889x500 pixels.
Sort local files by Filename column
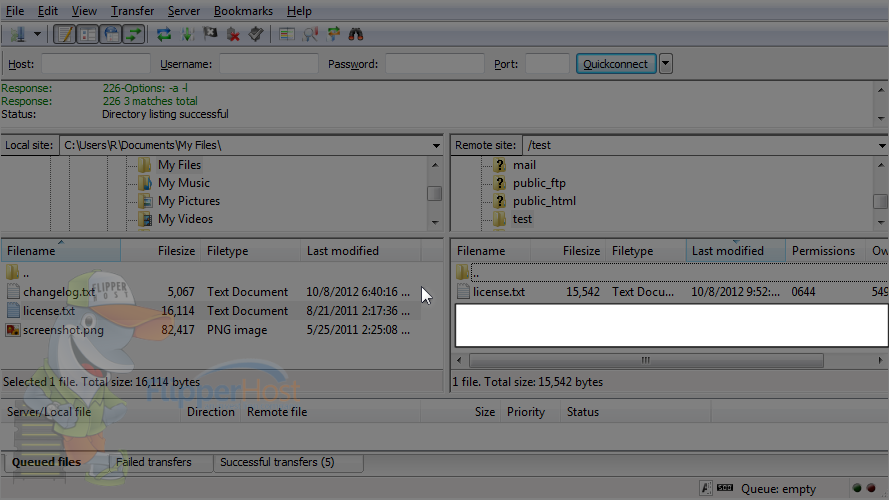[x=61, y=251]
